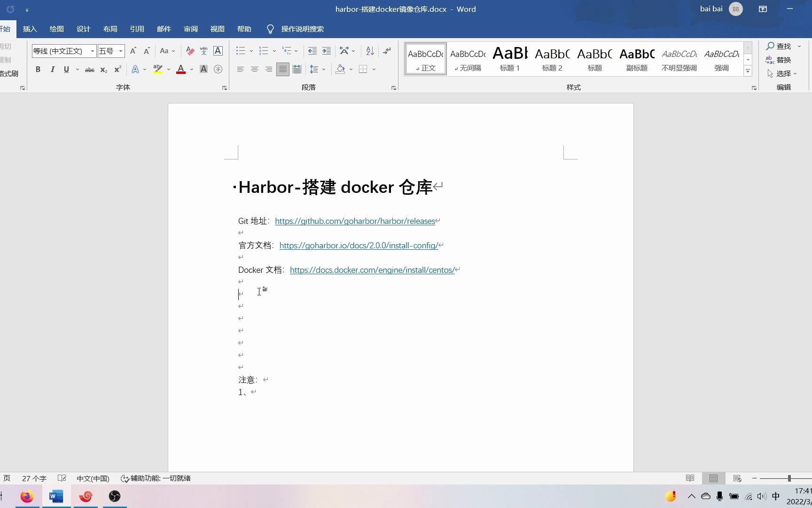Viewport: 812px width, 508px height.
Task: Open font color dropdown arrow
Action: (192, 70)
